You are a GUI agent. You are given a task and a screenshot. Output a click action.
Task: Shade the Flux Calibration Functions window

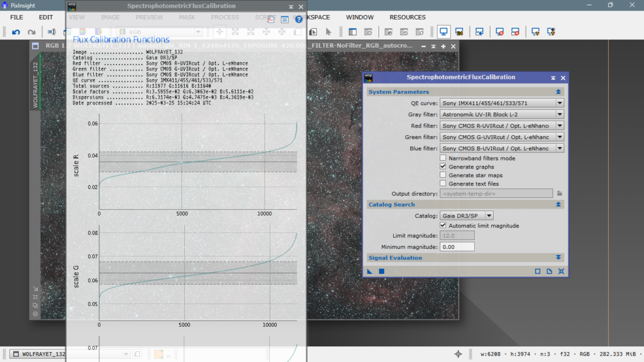click(x=291, y=6)
